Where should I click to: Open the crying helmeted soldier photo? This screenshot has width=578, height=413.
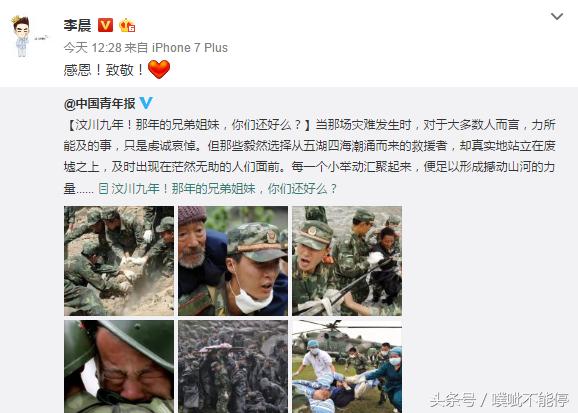[119, 367]
